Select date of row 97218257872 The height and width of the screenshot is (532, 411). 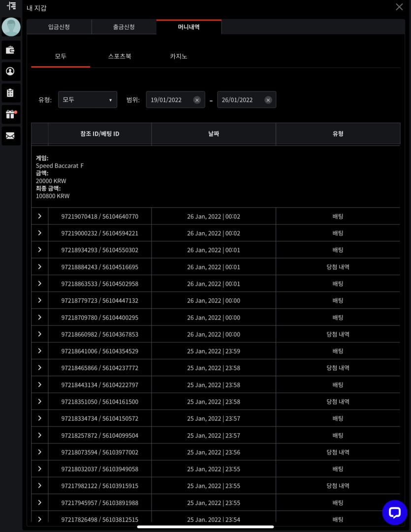point(214,435)
